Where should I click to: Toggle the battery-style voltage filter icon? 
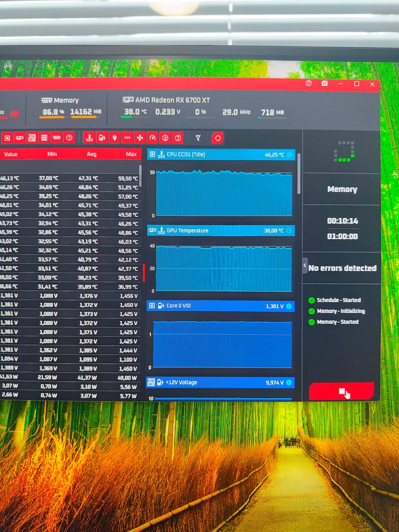101,138
